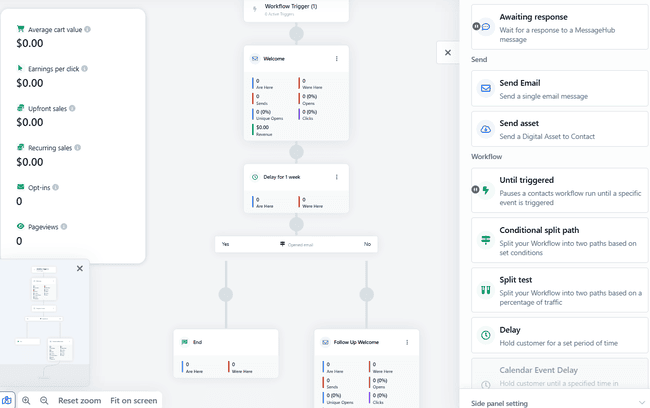Select the Send Email action

coord(559,88)
